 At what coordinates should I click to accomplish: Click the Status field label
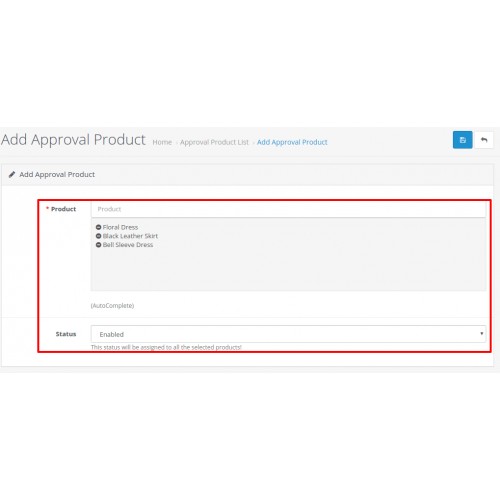click(66, 334)
